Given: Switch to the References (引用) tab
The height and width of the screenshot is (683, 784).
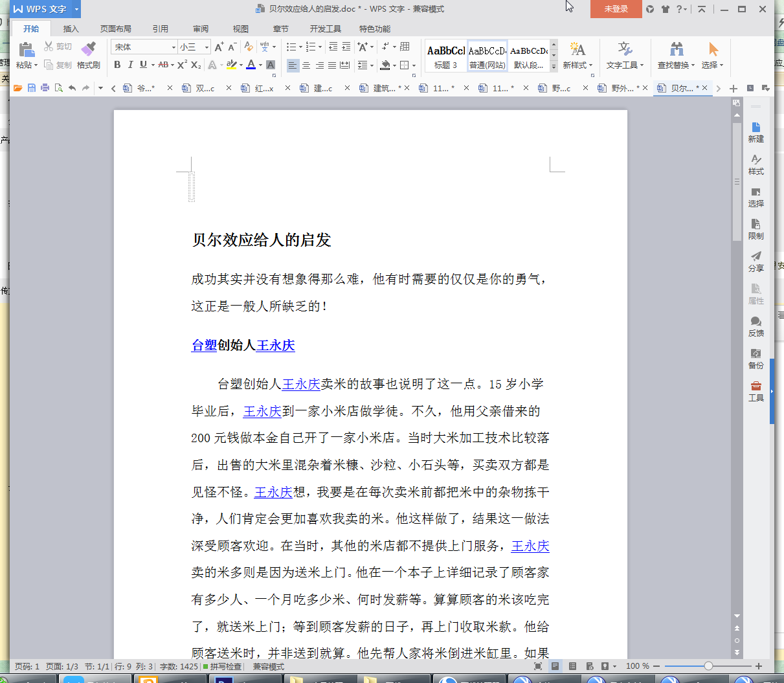Looking at the screenshot, I should [160, 28].
